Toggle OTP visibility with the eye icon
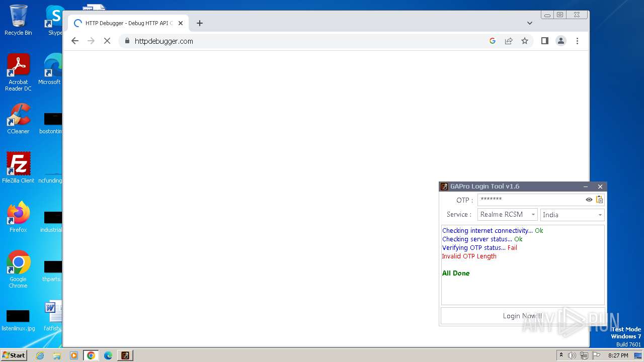644x362 pixels. tap(589, 200)
